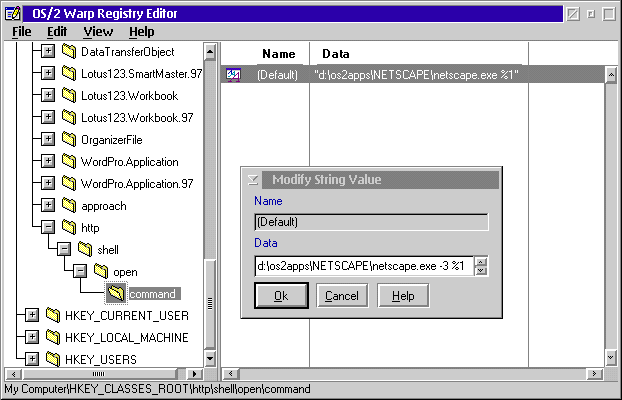Expand the WordPro.Application node
The image size is (622, 400).
click(x=47, y=161)
